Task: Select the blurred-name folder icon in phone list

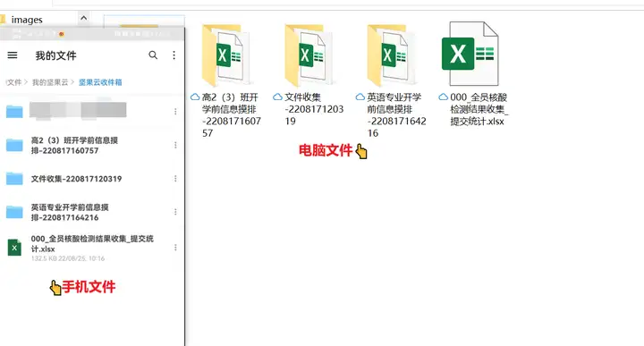Action: [x=14, y=111]
